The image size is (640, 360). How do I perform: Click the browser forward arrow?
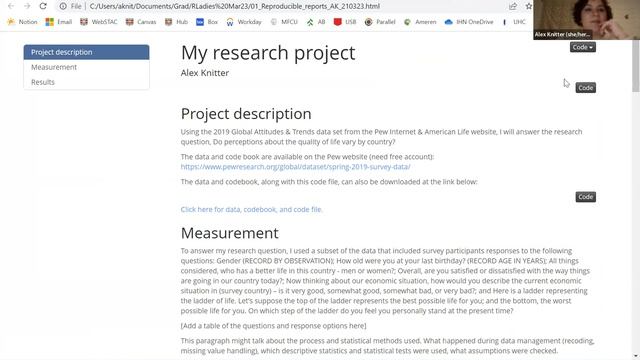click(27, 6)
